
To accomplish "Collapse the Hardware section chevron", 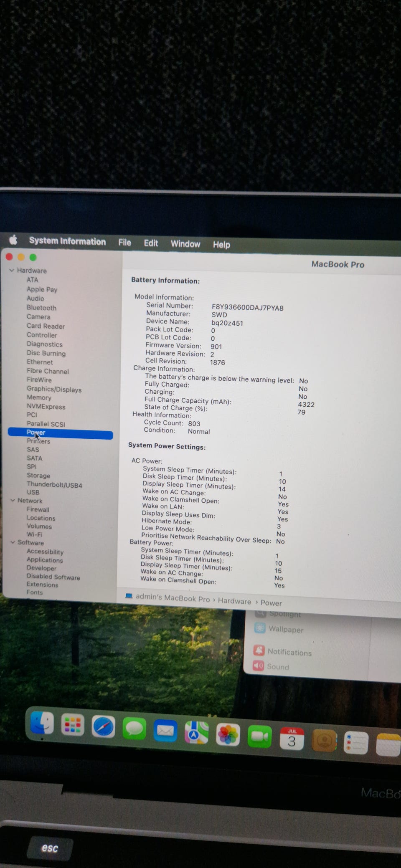I will [12, 270].
